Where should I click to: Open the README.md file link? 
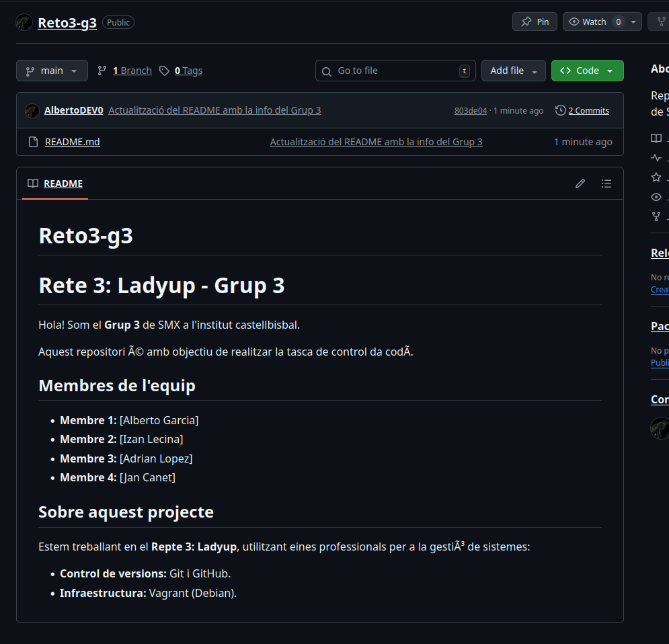[x=73, y=142]
